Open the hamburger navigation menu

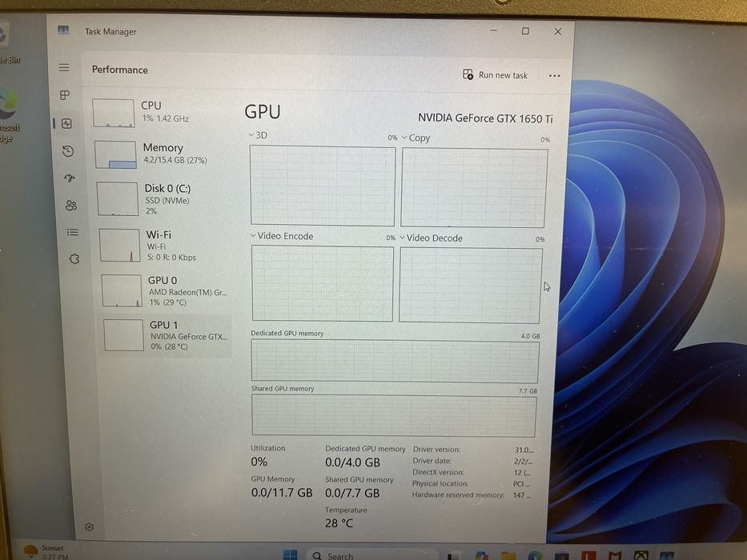coord(64,68)
